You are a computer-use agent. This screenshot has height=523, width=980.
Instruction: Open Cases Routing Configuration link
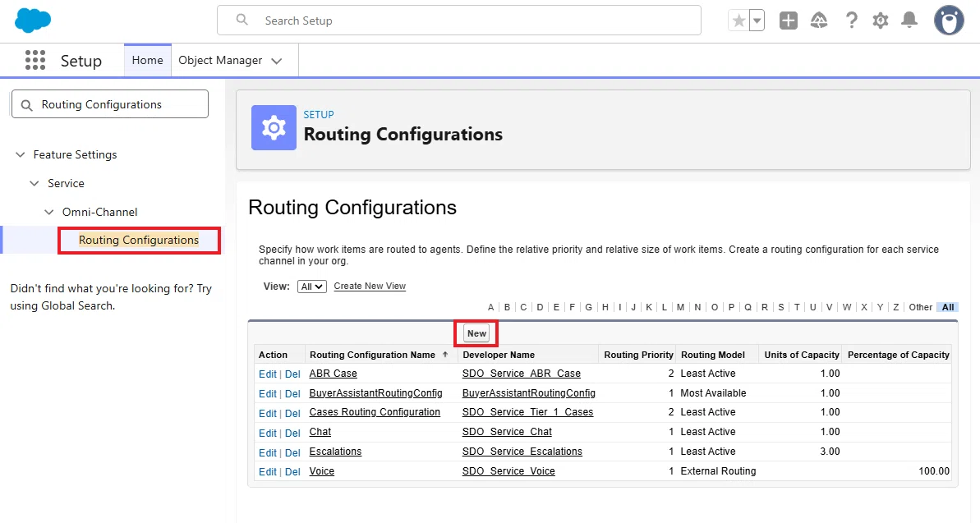coord(375,412)
